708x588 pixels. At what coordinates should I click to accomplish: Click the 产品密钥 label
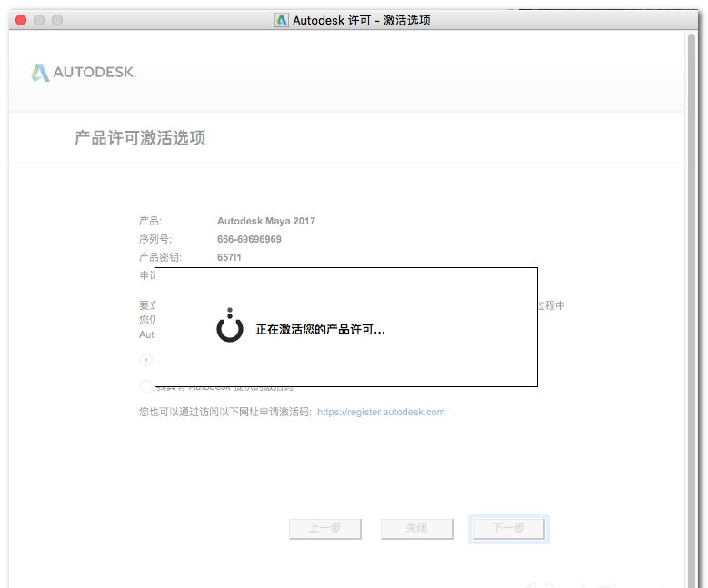pos(160,257)
